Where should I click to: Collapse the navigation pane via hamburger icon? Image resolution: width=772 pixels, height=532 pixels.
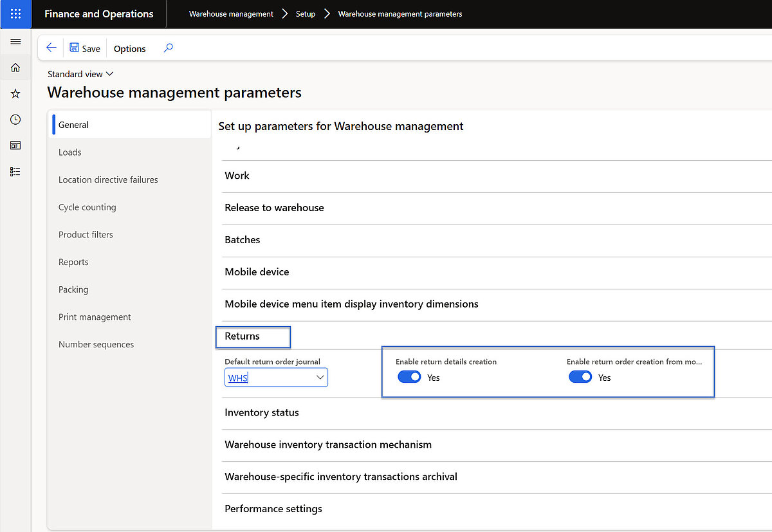[x=15, y=42]
